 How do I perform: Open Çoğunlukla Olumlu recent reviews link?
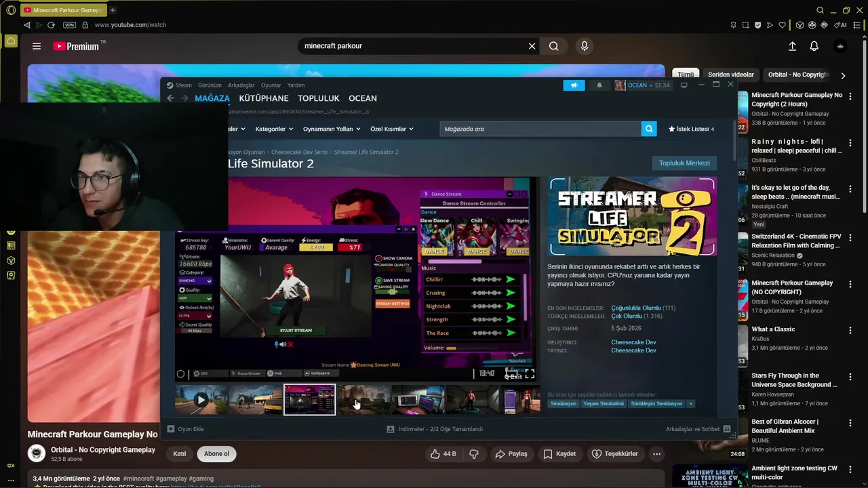click(635, 308)
